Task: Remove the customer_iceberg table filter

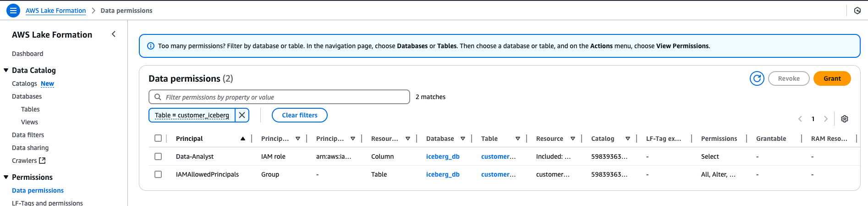Action: 242,115
